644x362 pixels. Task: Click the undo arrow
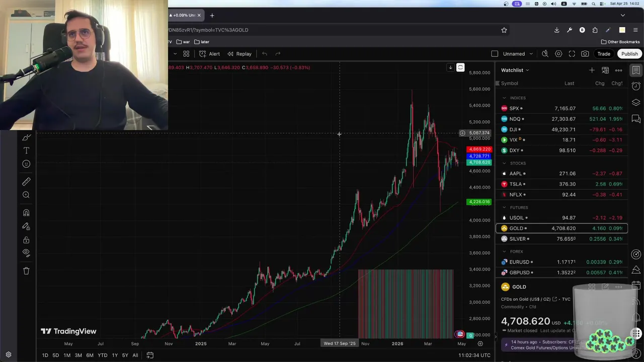pyautogui.click(x=265, y=54)
